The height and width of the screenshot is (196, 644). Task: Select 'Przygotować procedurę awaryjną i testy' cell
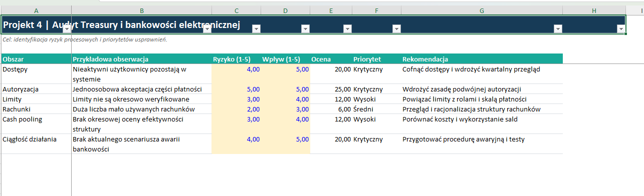pyautogui.click(x=482, y=144)
